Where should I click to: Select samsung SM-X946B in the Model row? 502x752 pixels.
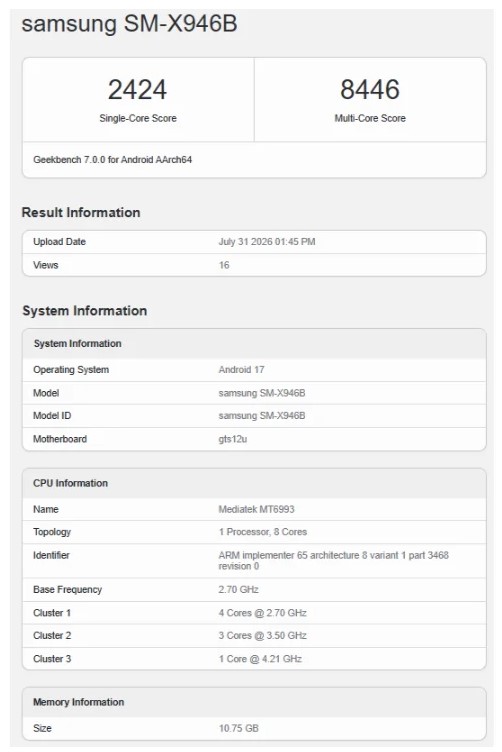[262, 393]
